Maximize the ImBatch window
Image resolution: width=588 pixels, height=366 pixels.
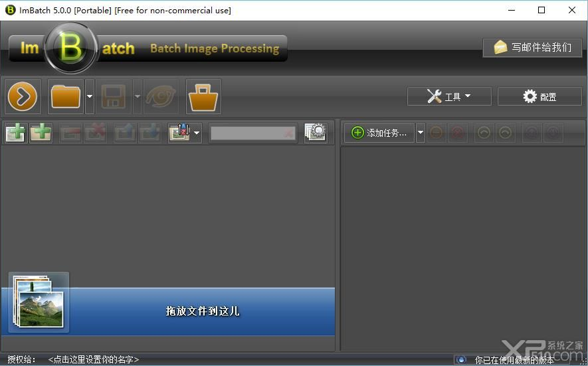541,10
